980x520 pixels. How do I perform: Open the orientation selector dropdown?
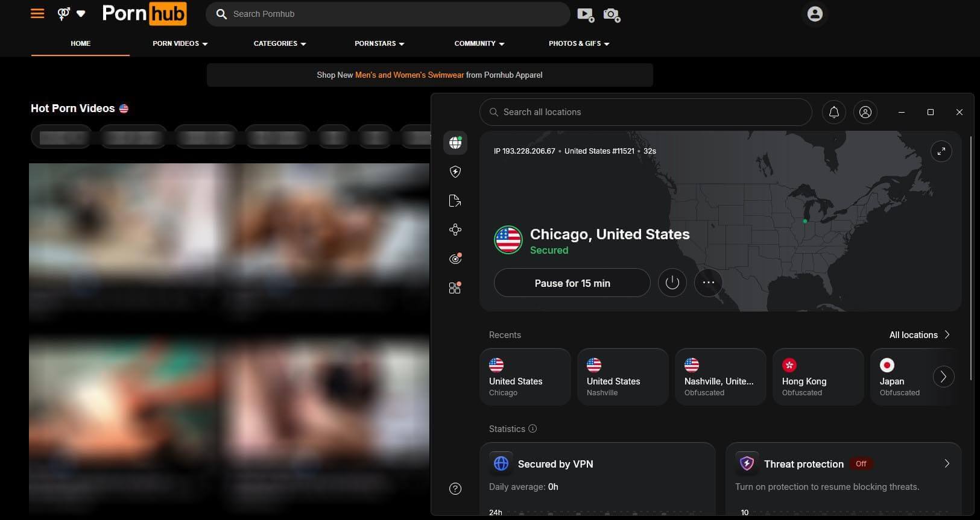pos(71,13)
